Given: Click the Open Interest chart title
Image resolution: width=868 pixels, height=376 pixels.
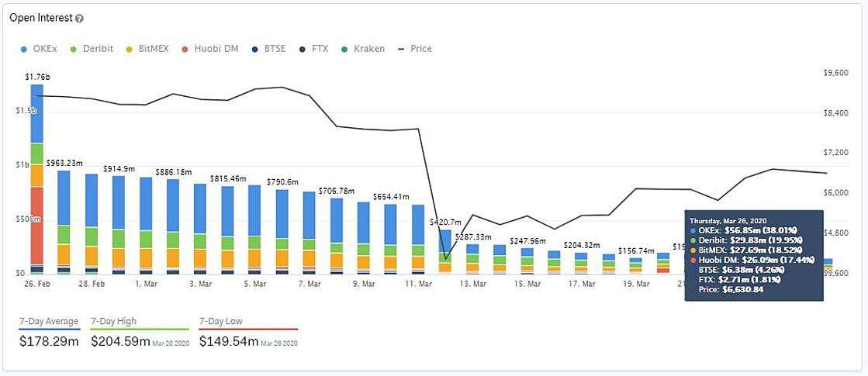Looking at the screenshot, I should tap(41, 19).
